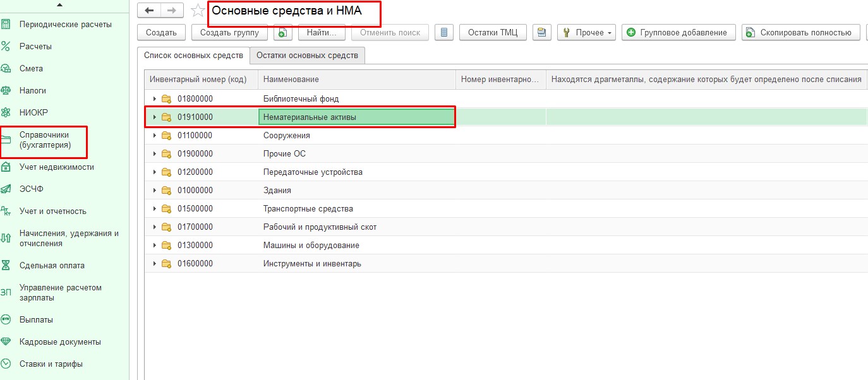The height and width of the screenshot is (380, 868).
Task: Open the Учет и отчетность section
Action: [x=53, y=211]
